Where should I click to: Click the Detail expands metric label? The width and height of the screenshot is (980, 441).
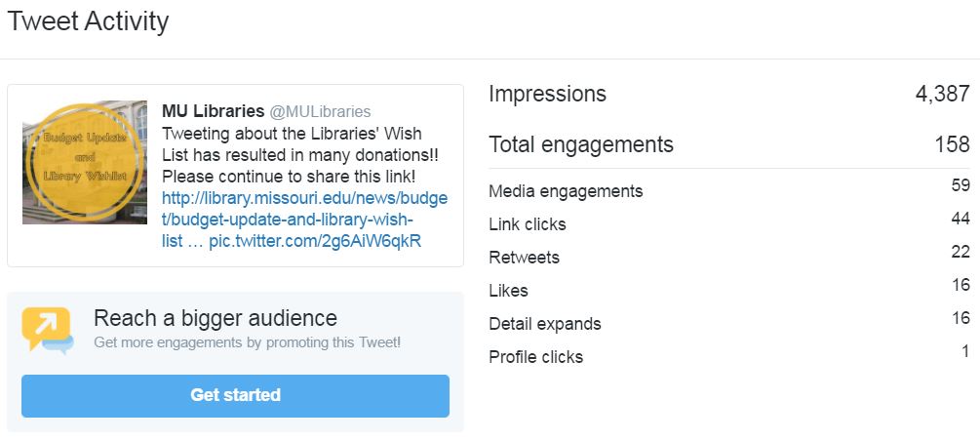point(544,324)
